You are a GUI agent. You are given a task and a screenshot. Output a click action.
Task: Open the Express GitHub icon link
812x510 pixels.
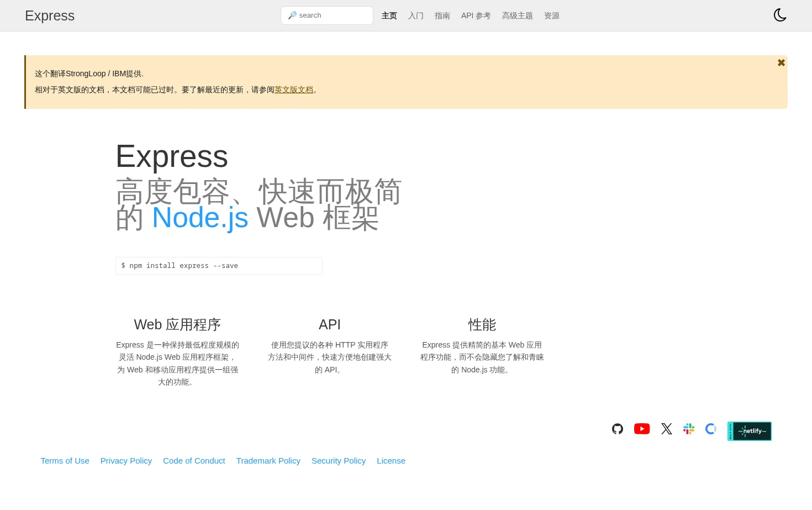coord(618,429)
